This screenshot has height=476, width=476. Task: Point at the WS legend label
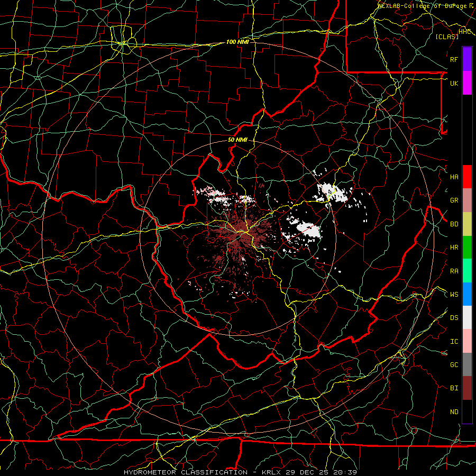coord(454,295)
